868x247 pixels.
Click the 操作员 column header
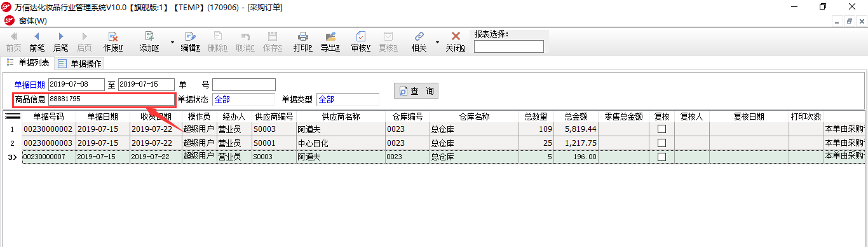(x=199, y=116)
